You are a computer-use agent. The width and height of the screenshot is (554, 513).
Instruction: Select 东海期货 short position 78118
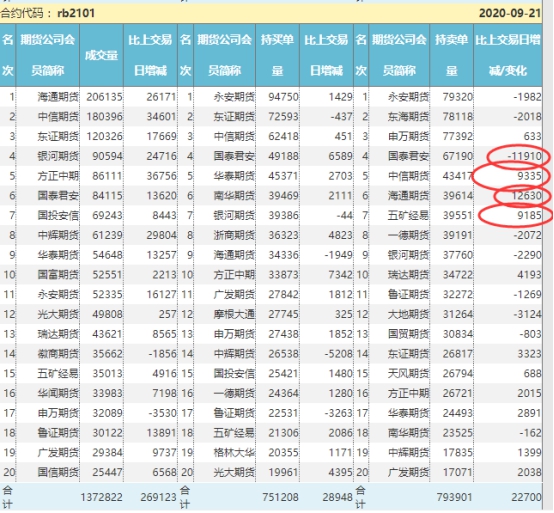tap(458, 117)
